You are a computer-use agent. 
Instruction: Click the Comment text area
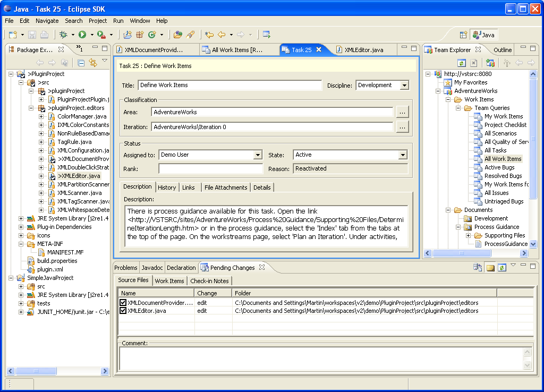[321, 359]
